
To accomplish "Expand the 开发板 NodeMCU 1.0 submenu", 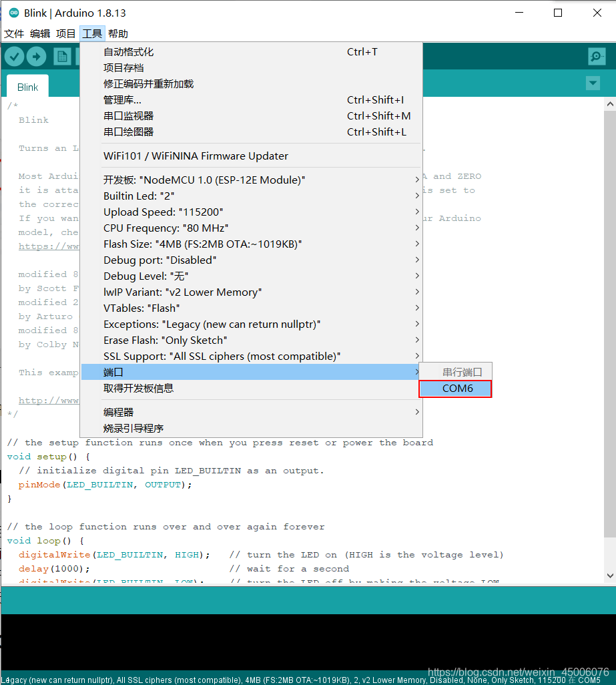I will (x=251, y=180).
